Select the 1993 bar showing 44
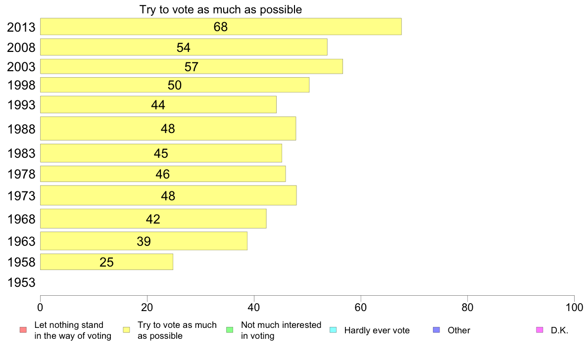The width and height of the screenshot is (588, 364). pyautogui.click(x=158, y=104)
